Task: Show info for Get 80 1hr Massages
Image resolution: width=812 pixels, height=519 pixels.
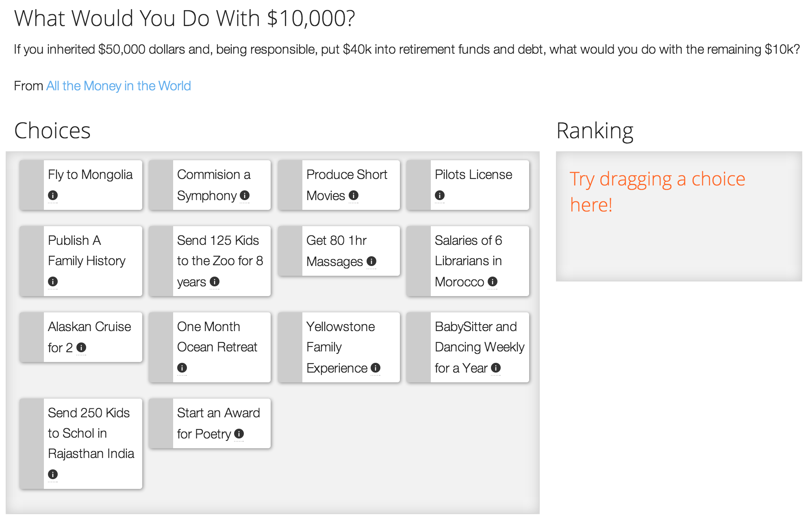Action: [371, 261]
